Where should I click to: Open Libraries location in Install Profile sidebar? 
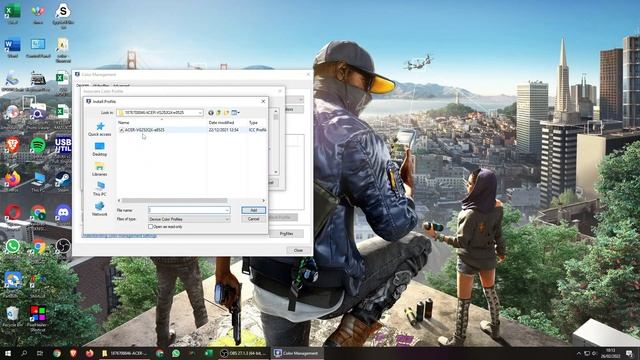click(100, 169)
